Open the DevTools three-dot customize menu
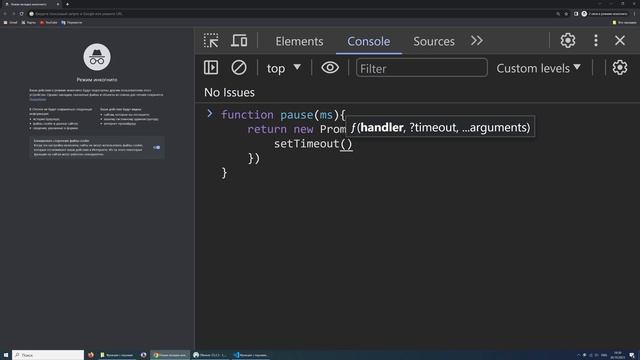This screenshot has width=640, height=360. (596, 40)
